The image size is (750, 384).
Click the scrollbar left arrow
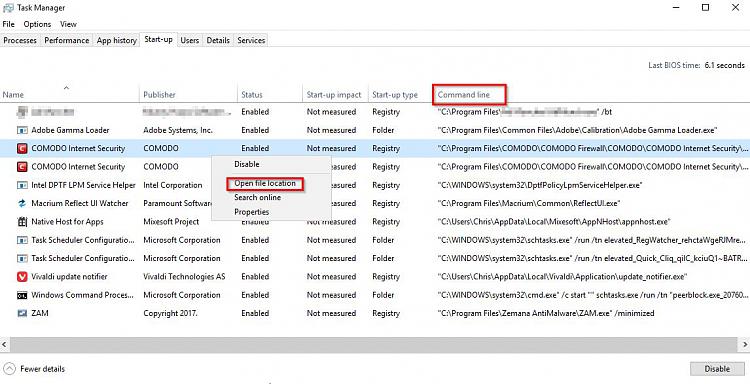click(4, 344)
